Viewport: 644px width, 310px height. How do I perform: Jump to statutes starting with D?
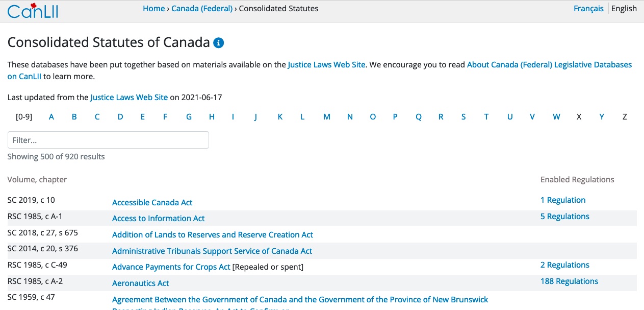tap(120, 117)
